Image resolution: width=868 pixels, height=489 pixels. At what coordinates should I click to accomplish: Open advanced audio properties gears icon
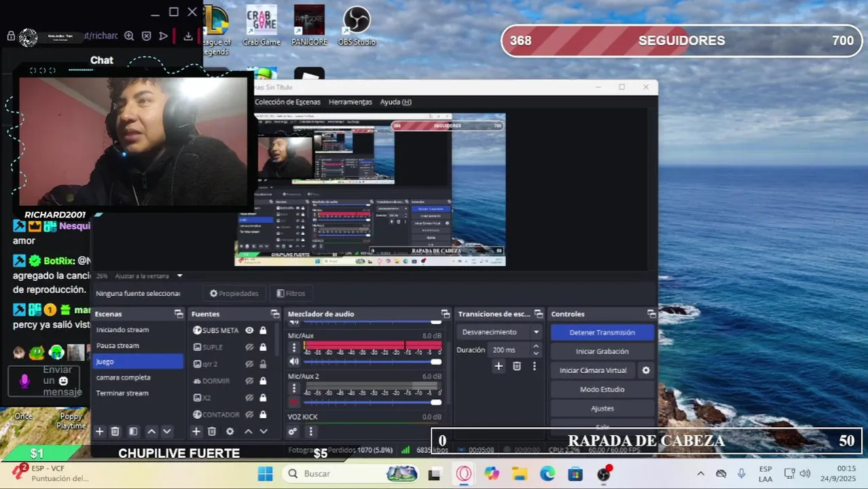293,431
